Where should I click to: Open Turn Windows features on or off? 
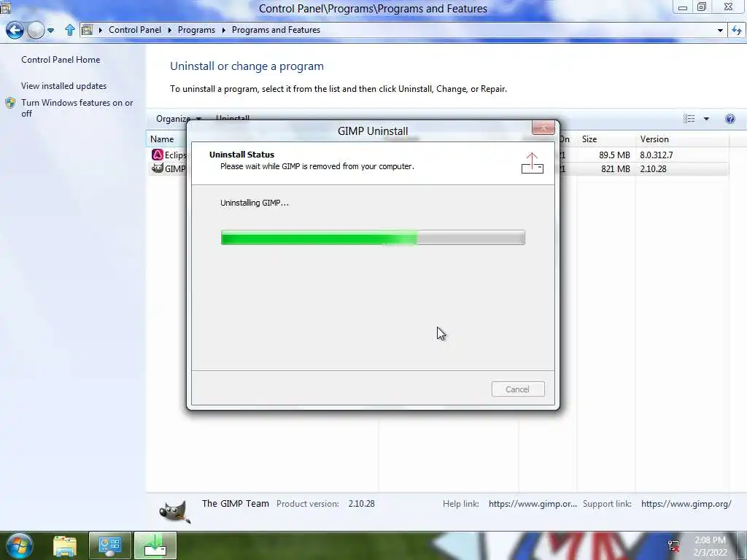[x=77, y=108]
